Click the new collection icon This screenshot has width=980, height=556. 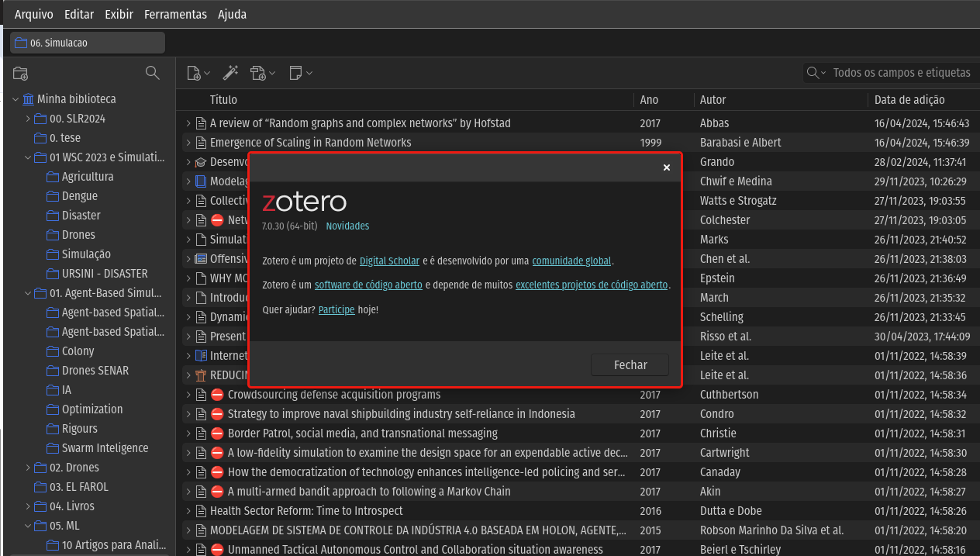pyautogui.click(x=21, y=74)
